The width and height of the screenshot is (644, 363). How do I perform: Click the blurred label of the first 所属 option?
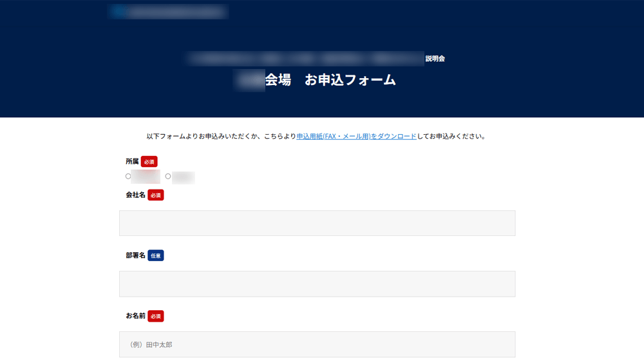point(146,177)
